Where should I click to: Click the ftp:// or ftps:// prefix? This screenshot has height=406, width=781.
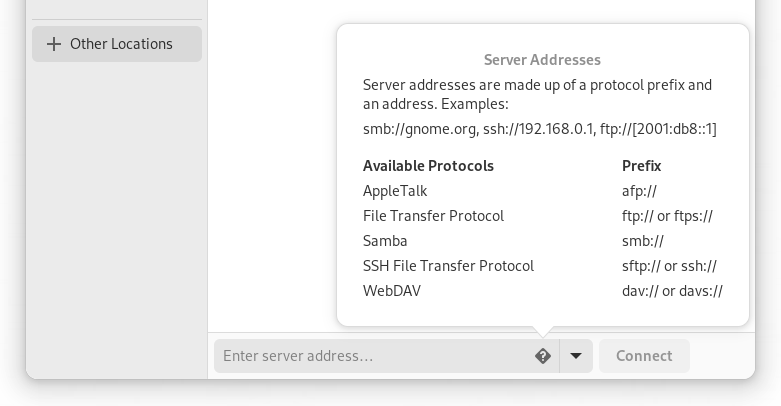[667, 216]
